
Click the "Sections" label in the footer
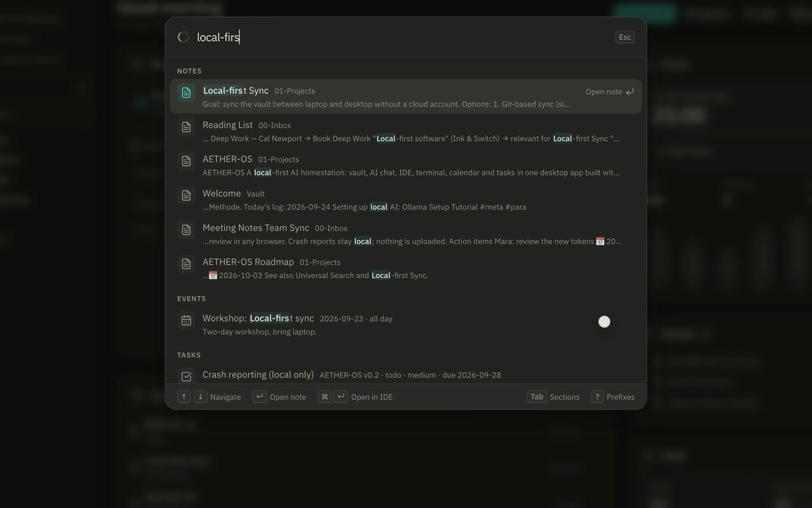[x=565, y=397]
